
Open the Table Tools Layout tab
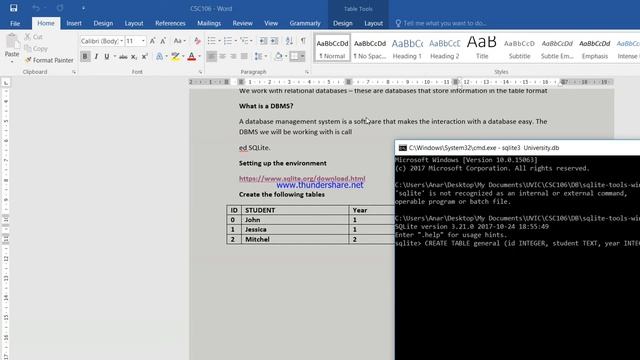373,23
